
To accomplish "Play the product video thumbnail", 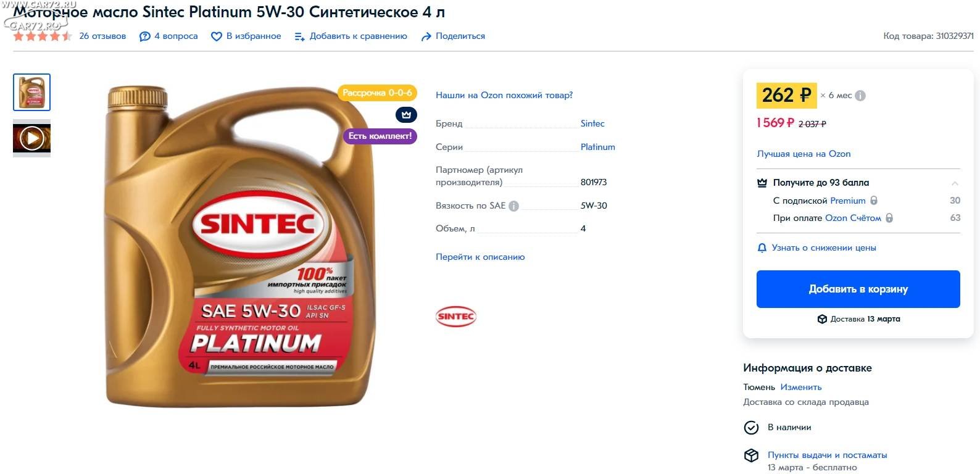I will click(x=31, y=138).
